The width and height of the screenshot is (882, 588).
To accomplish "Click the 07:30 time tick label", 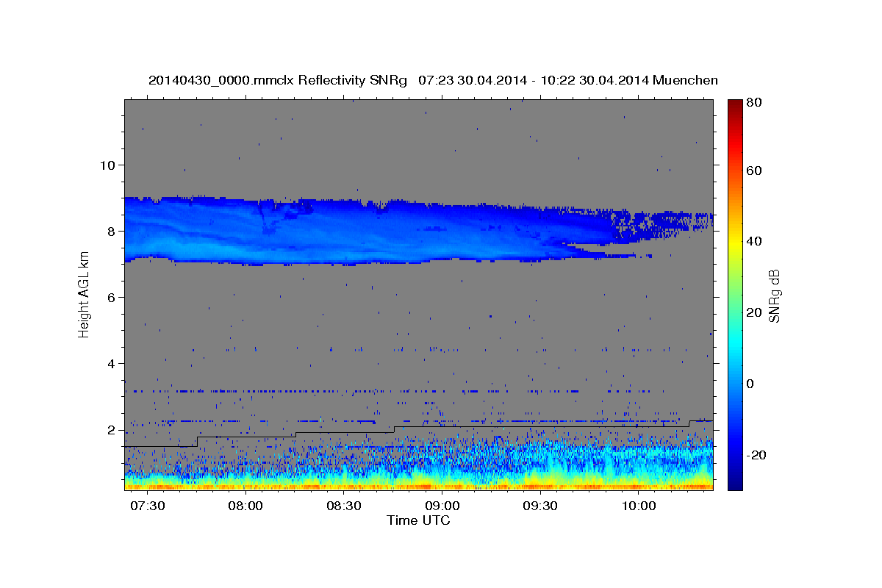I will tap(147, 506).
